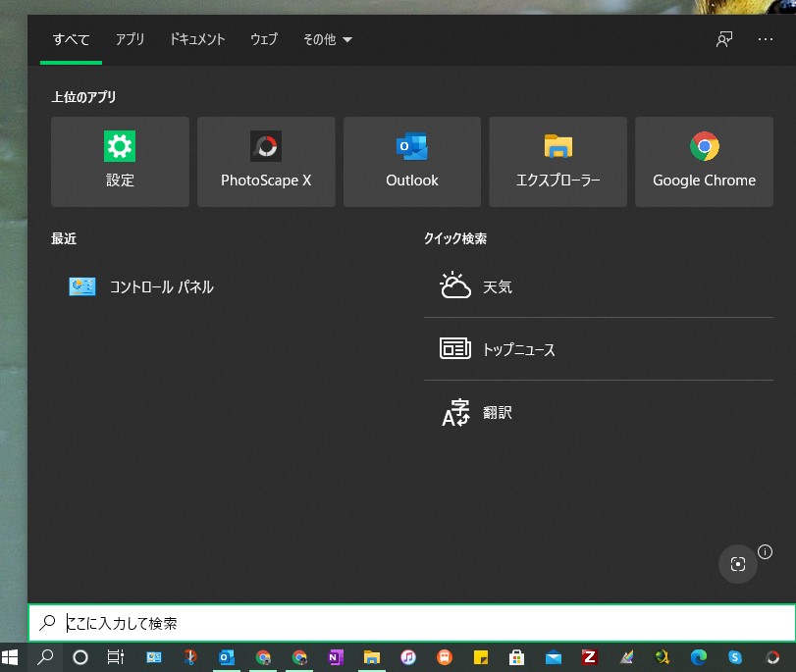Image resolution: width=796 pixels, height=672 pixels.
Task: Open the 天気 quick search
Action: pos(599,286)
